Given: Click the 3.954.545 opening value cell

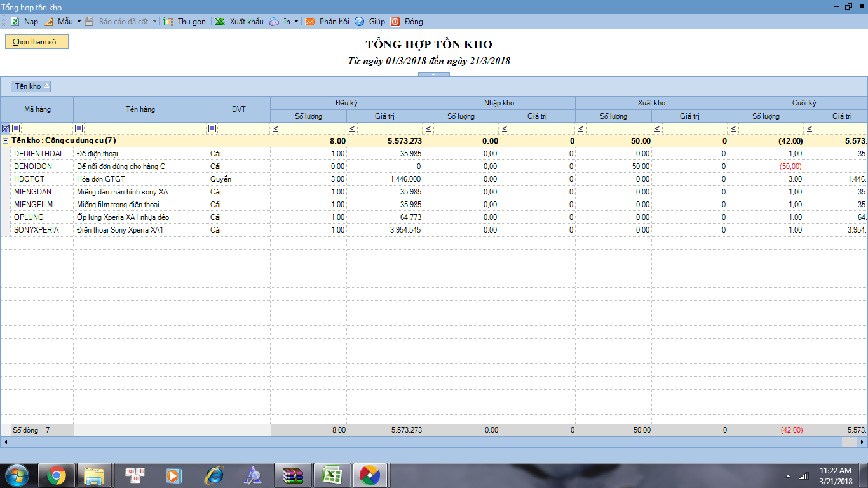Looking at the screenshot, I should (384, 230).
